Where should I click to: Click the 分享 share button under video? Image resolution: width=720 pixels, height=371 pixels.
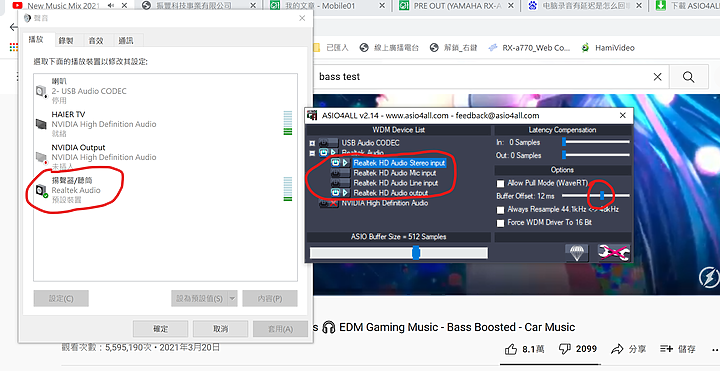pos(628,349)
